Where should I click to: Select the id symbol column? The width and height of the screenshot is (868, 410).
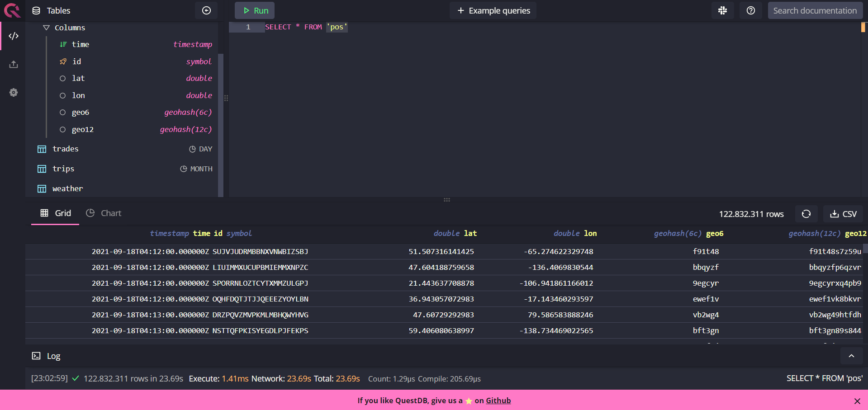click(136, 61)
